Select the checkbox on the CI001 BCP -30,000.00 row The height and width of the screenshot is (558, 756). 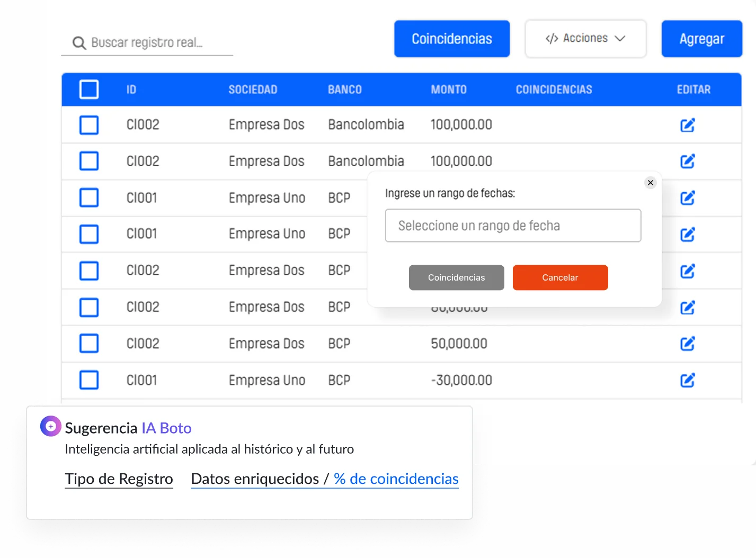[x=88, y=380]
